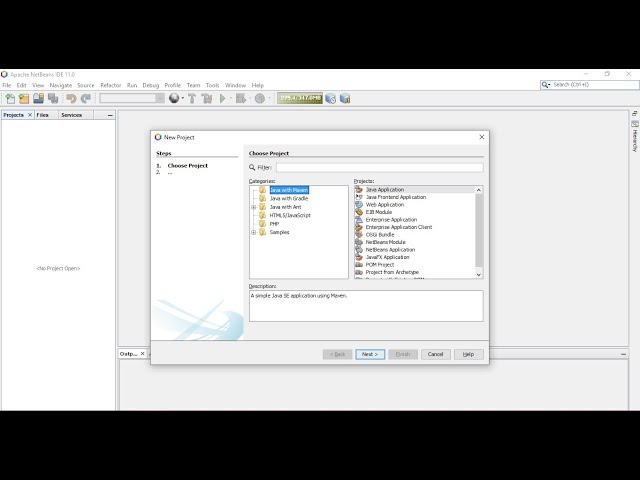Click the NetBeans Module puzzle icon
The width and height of the screenshot is (640, 480).
359,242
